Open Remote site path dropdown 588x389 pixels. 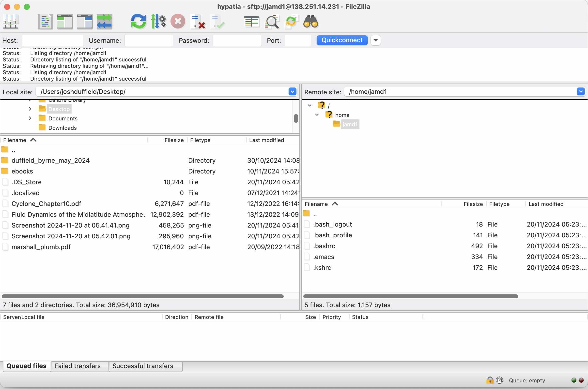[581, 92]
